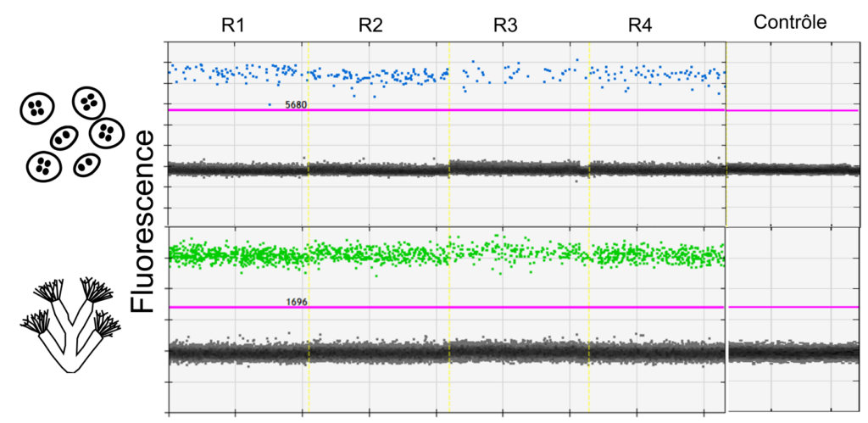Select gray droplet band in bottom right panel
The image size is (868, 423).
click(793, 351)
